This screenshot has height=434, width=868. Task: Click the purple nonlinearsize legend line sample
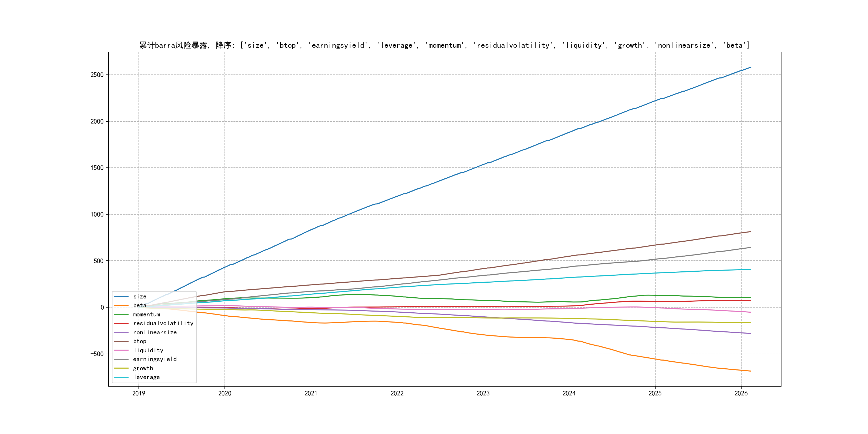pos(121,332)
